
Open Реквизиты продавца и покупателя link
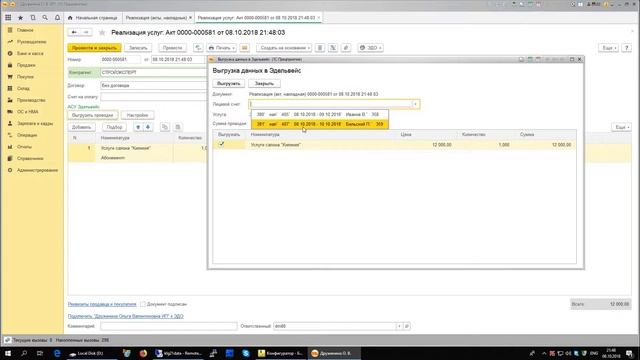[102, 304]
